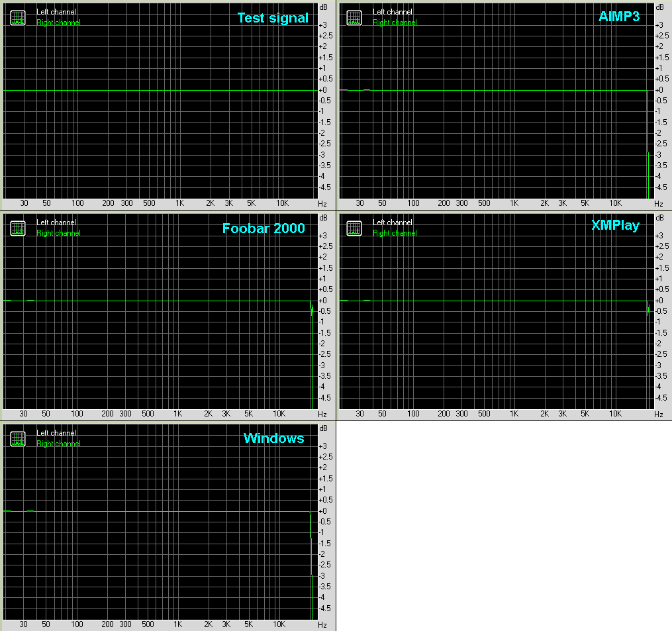Click the "-4.5" dB label on AIMP3 graph

pyautogui.click(x=661, y=187)
